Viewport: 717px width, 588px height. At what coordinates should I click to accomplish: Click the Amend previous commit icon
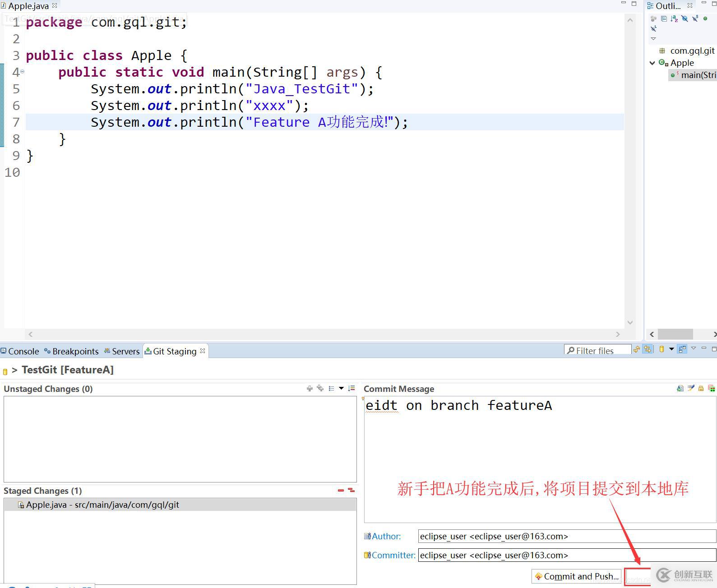pos(680,388)
